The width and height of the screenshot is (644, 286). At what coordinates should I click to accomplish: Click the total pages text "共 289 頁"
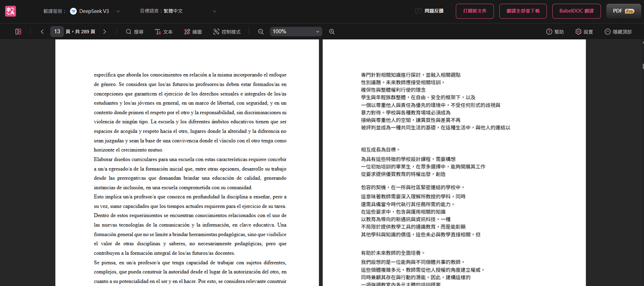[85, 32]
